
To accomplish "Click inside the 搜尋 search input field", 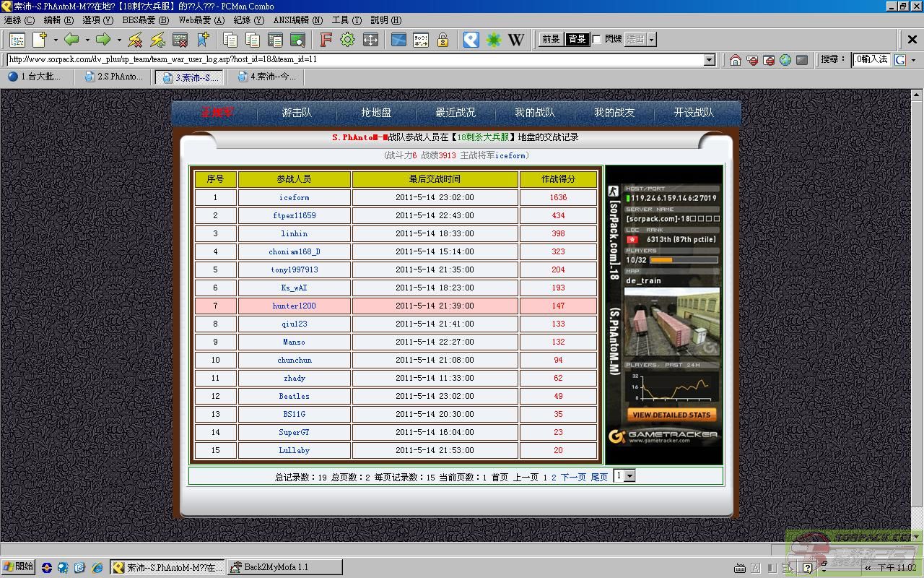I will pos(871,60).
